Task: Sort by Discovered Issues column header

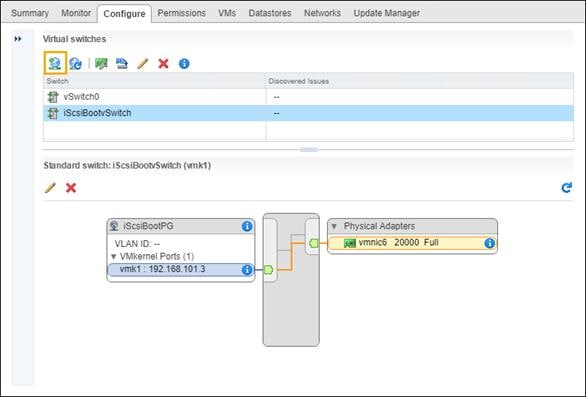Action: coord(420,81)
